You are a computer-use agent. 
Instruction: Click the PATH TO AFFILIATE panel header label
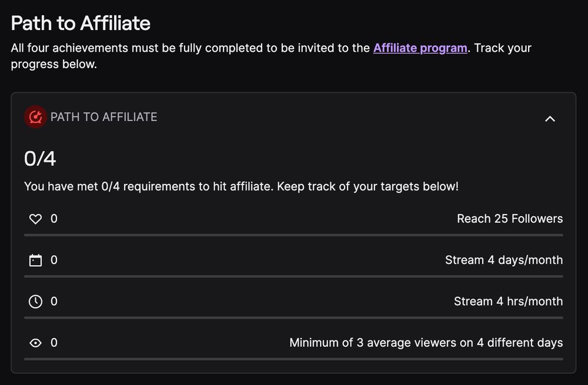pyautogui.click(x=104, y=117)
